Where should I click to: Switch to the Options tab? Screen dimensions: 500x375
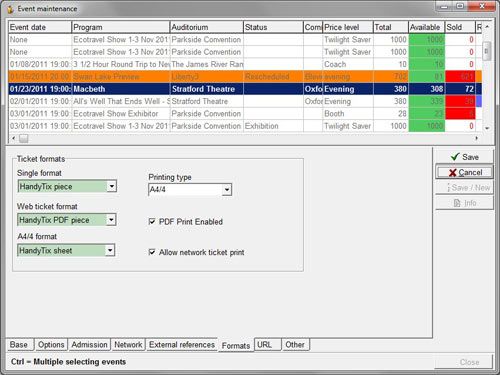(51, 345)
